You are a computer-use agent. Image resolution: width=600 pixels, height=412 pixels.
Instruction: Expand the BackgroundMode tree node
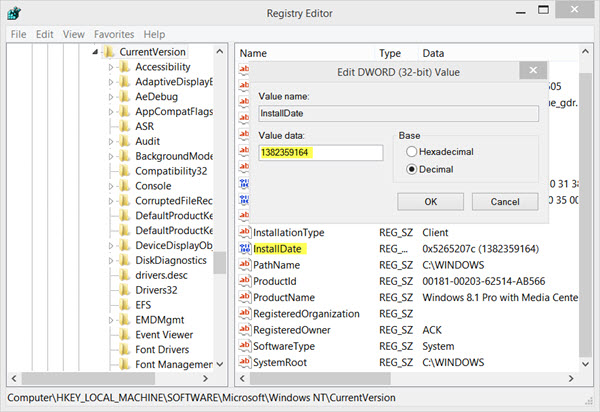[111, 156]
